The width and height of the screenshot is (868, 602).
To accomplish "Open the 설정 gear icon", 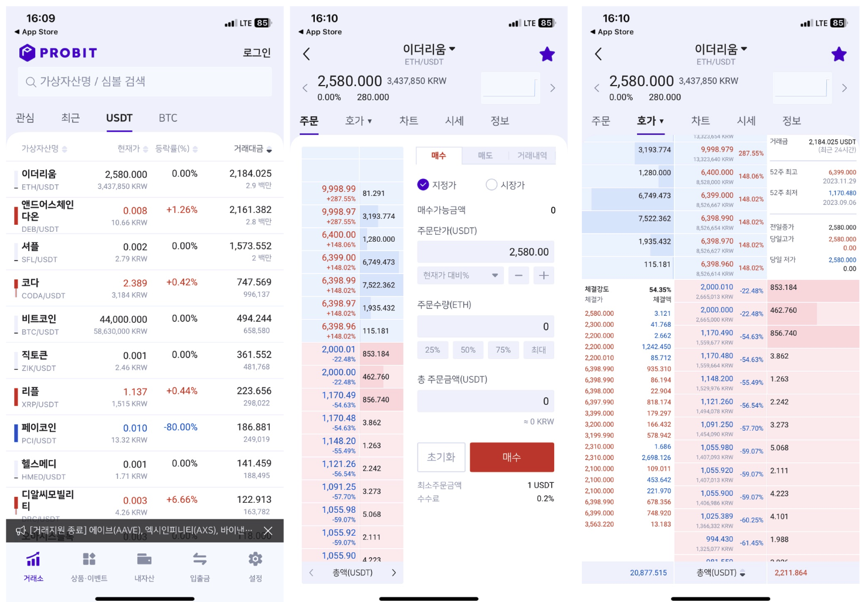I will pyautogui.click(x=255, y=559).
